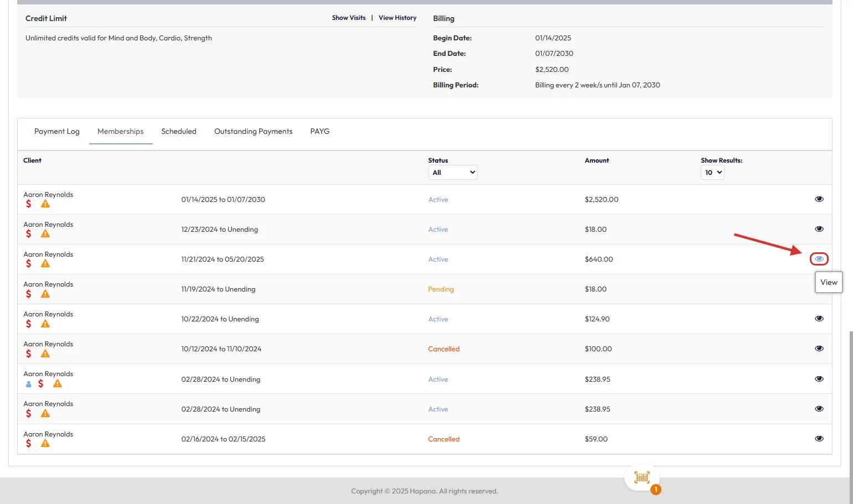This screenshot has width=853, height=504.
Task: Click the Show Visits link
Action: point(349,18)
